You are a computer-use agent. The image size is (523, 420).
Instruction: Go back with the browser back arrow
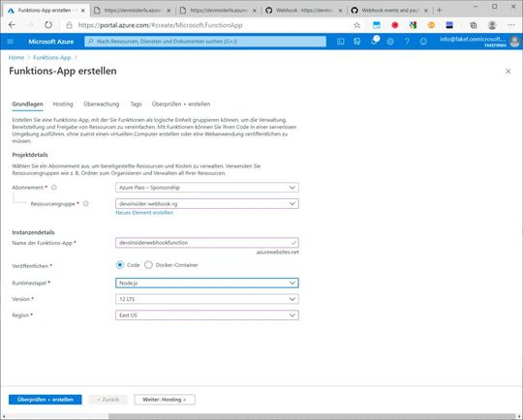pyautogui.click(x=12, y=25)
